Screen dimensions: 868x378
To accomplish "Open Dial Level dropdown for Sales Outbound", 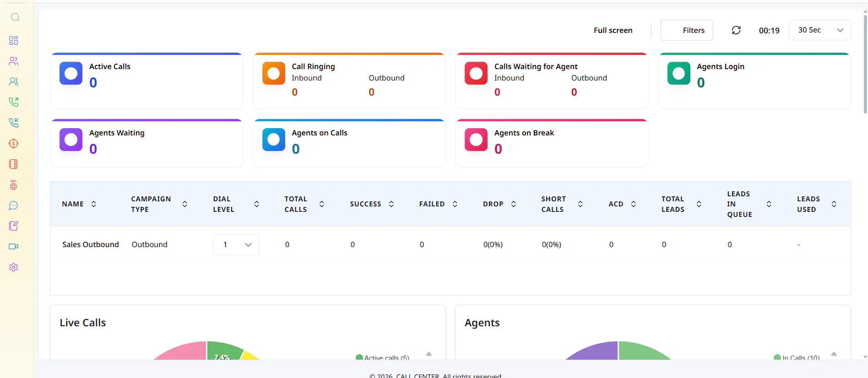I will point(236,245).
